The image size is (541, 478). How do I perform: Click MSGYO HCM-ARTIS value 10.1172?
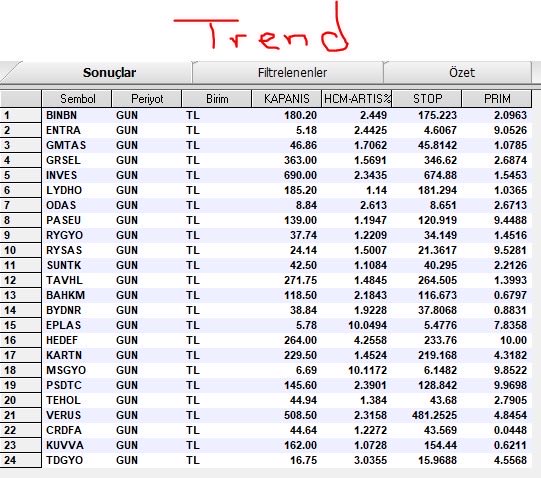[367, 370]
